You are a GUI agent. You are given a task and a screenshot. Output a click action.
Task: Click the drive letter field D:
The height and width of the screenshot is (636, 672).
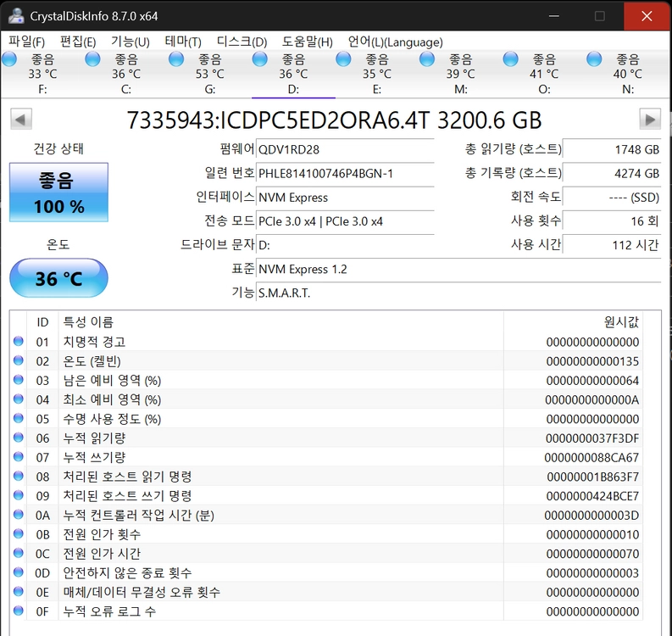(x=345, y=245)
